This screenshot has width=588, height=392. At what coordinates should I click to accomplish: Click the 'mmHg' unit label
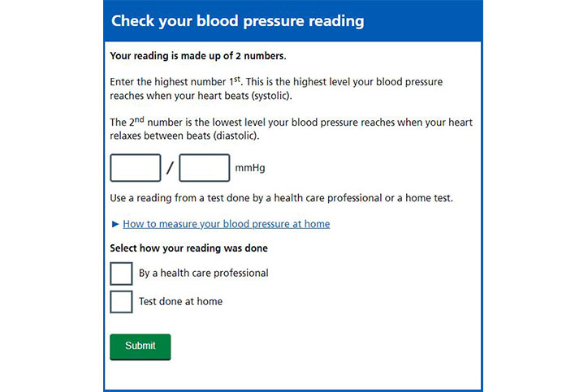[x=250, y=168]
